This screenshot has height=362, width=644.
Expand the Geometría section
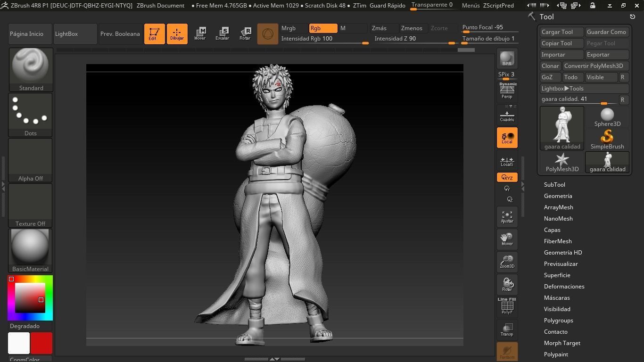558,196
